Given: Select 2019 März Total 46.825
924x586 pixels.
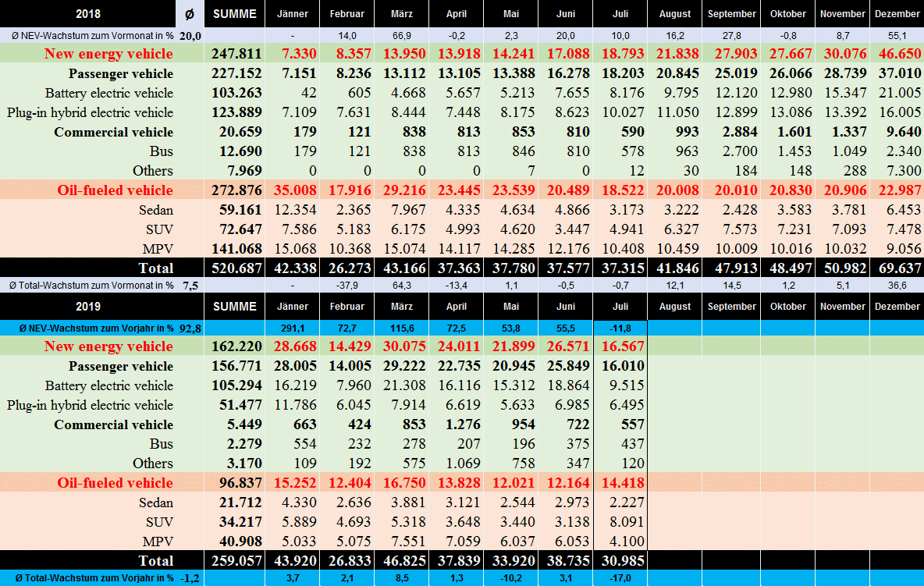Looking at the screenshot, I should (x=404, y=561).
